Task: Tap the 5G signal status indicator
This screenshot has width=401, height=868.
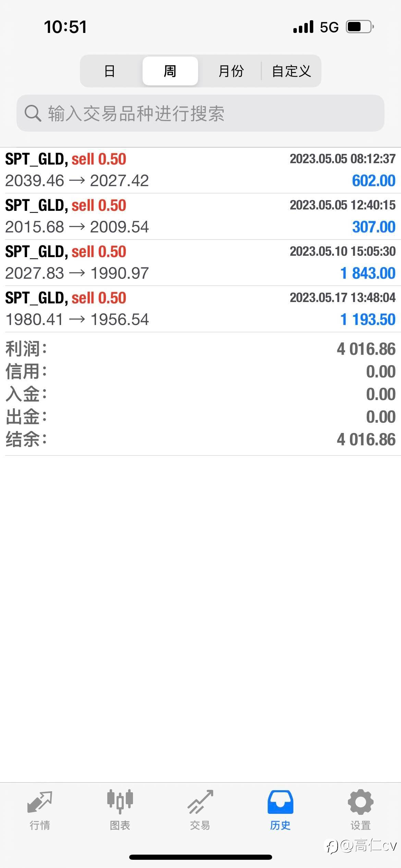Action: click(329, 27)
